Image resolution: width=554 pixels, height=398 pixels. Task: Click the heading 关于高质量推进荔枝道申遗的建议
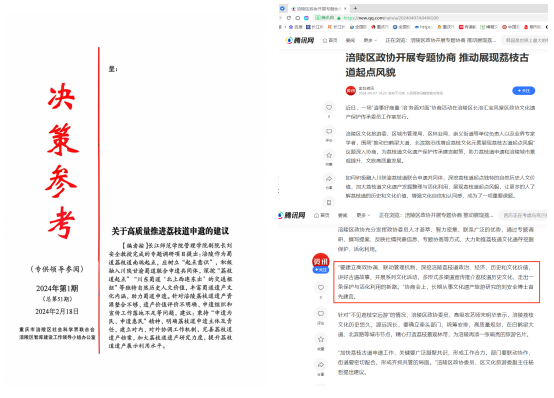coord(170,231)
